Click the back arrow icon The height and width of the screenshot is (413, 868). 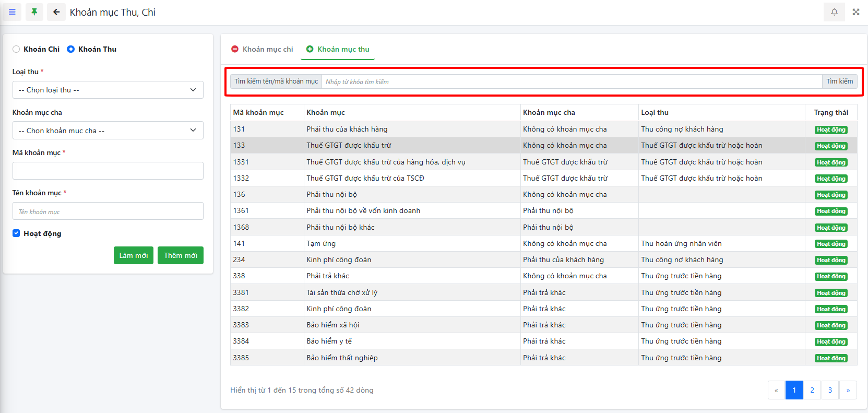(x=56, y=12)
